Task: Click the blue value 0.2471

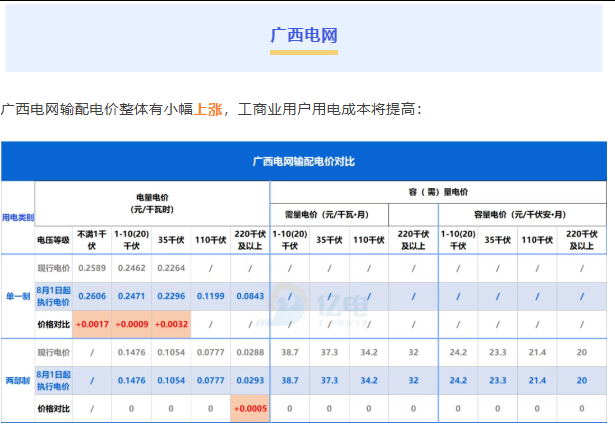Action: [x=131, y=296]
